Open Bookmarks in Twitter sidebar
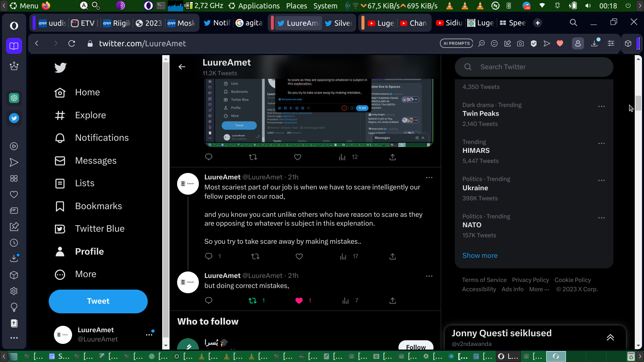Image resolution: width=644 pixels, height=362 pixels. coord(89,206)
